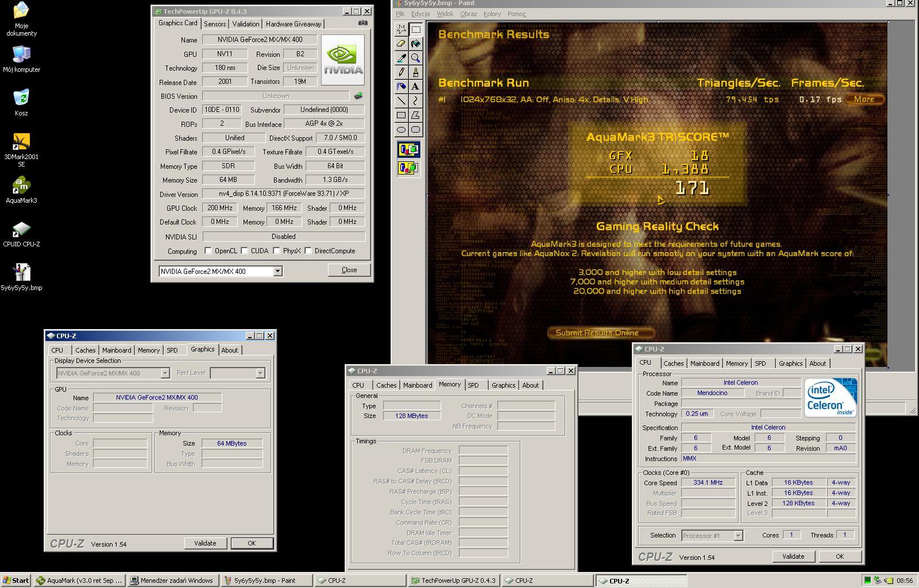Enable the PhysX checkbox in GPU-Z
The height and width of the screenshot is (588, 919).
(276, 251)
